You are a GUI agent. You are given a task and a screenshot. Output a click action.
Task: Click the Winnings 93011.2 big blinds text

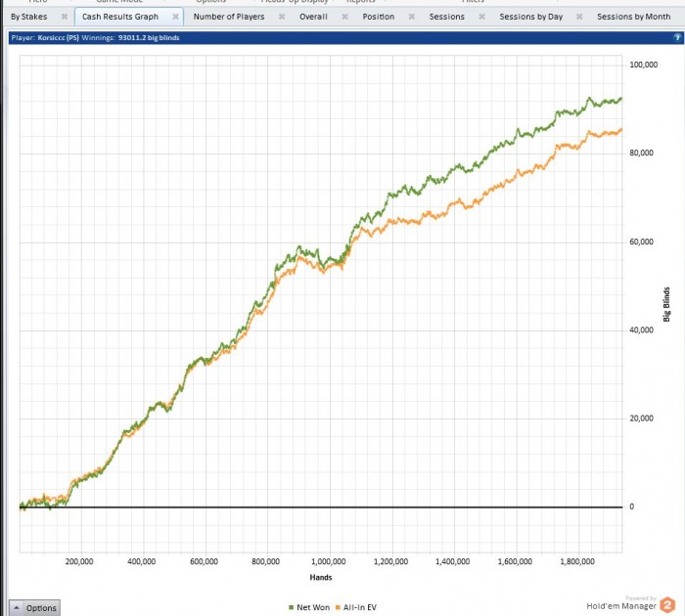coord(130,37)
